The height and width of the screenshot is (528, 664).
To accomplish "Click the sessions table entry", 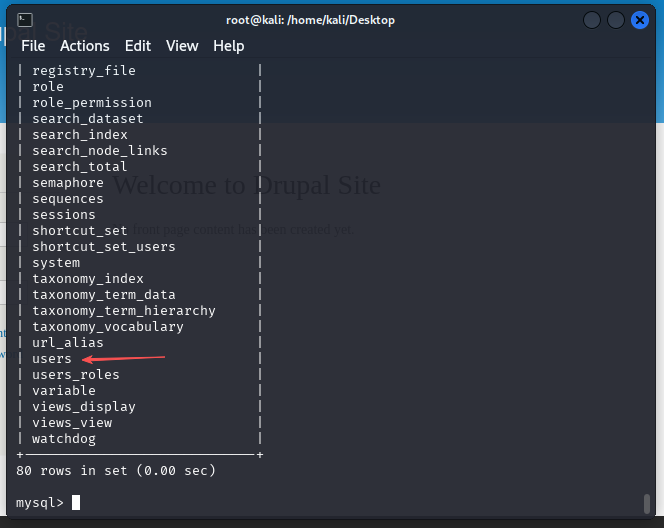I will pyautogui.click(x=64, y=215).
